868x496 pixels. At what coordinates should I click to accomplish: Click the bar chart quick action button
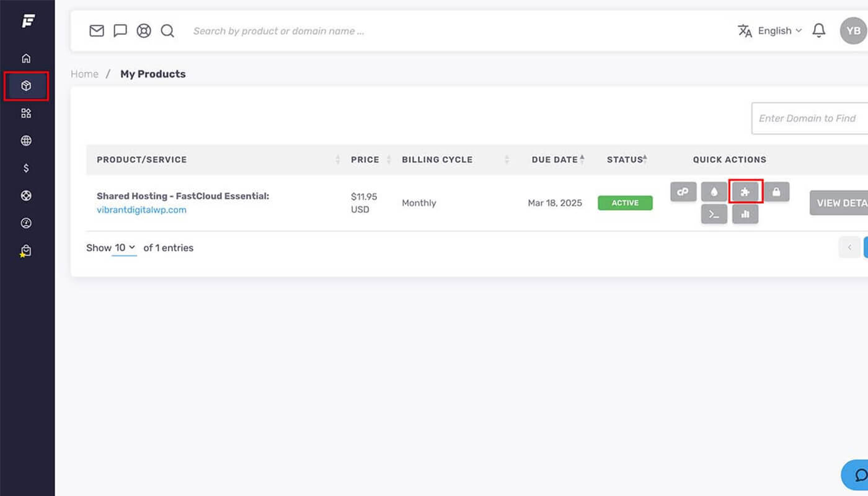(745, 214)
